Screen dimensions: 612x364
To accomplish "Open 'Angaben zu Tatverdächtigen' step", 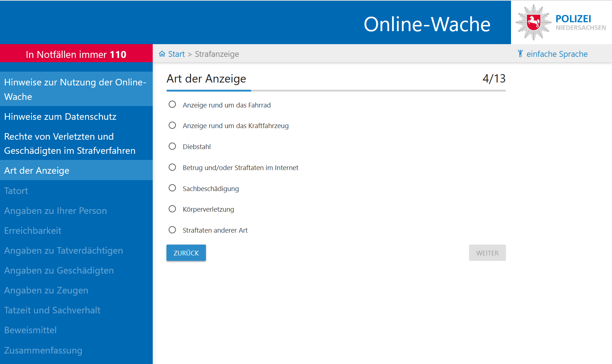I will coord(76,250).
